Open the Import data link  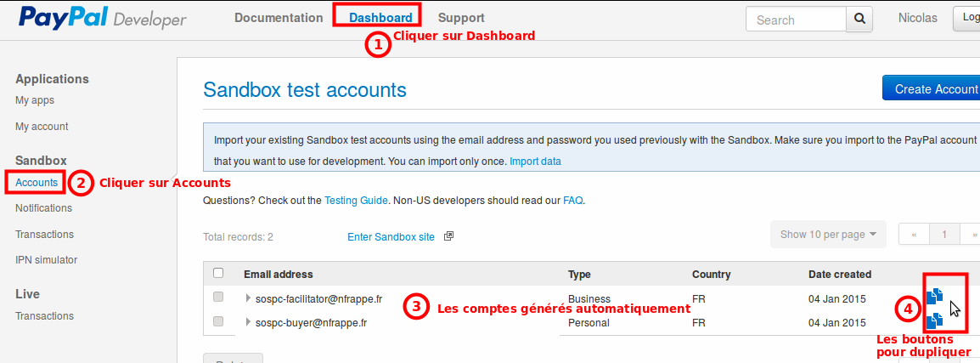pyautogui.click(x=535, y=161)
